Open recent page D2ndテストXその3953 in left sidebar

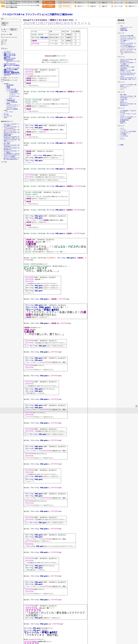tap(11, 125)
